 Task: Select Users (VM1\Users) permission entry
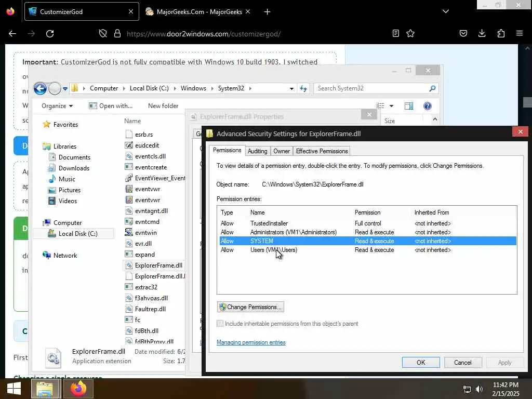(x=368, y=250)
